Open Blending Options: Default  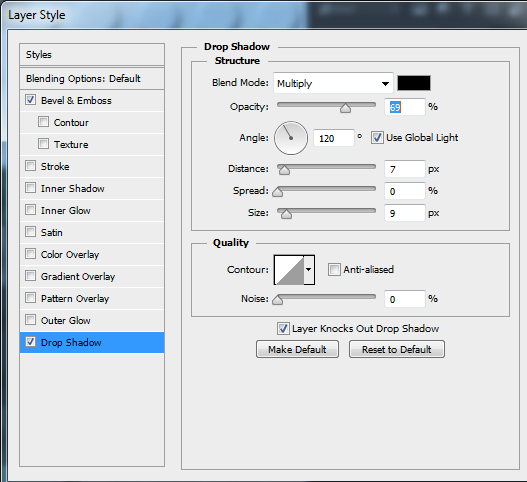(92, 79)
